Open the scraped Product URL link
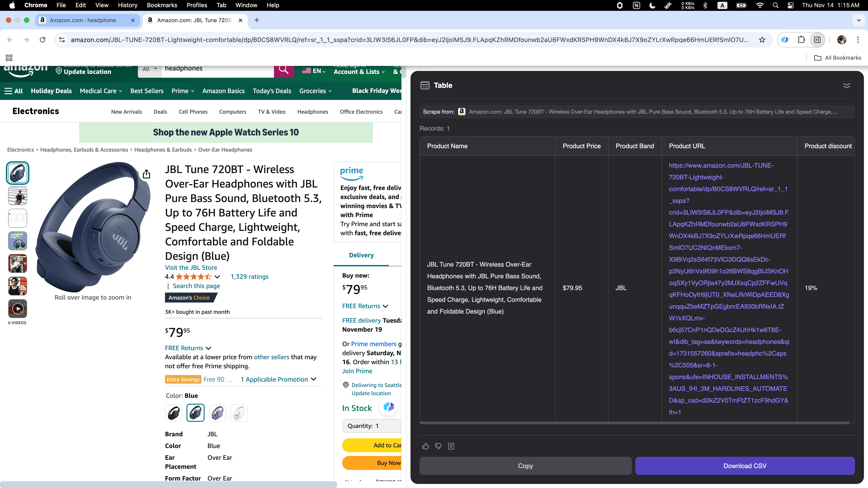This screenshot has width=868, height=488. click(x=729, y=289)
